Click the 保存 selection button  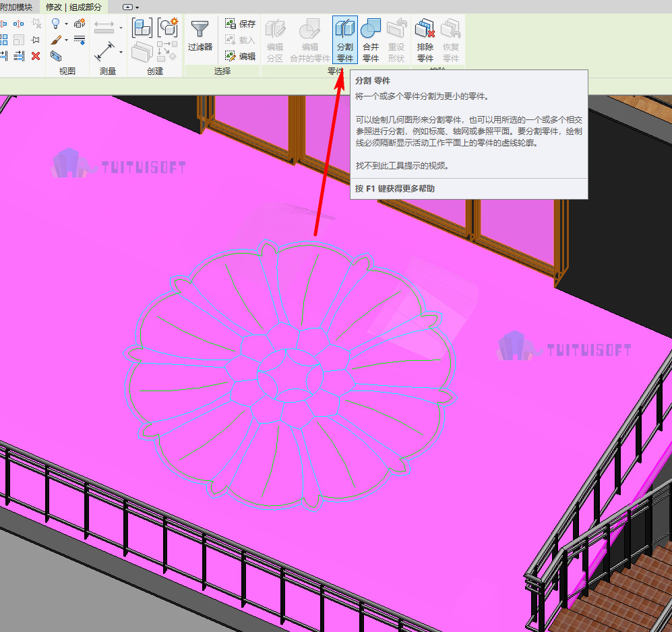(x=241, y=24)
